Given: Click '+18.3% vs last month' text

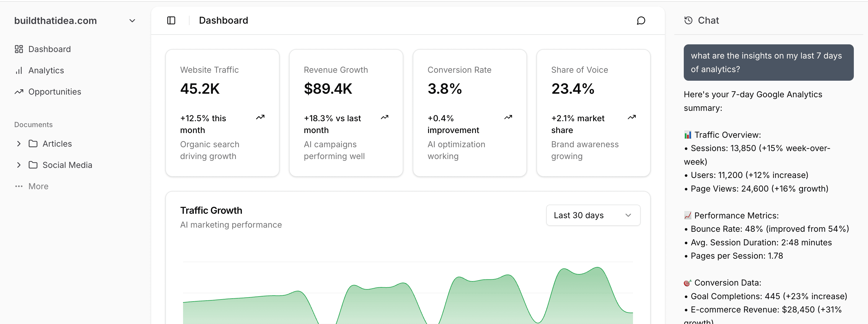Looking at the screenshot, I should [x=332, y=124].
